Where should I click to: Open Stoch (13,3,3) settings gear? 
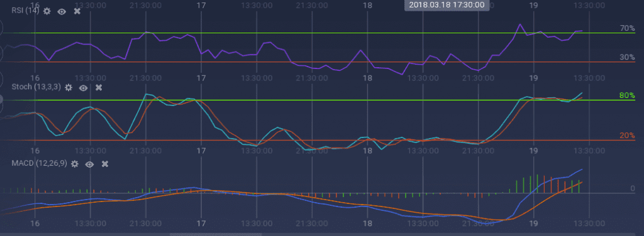tap(69, 87)
